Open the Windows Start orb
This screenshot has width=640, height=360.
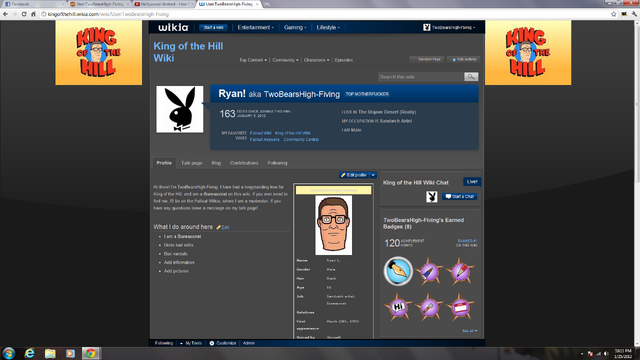[9, 353]
